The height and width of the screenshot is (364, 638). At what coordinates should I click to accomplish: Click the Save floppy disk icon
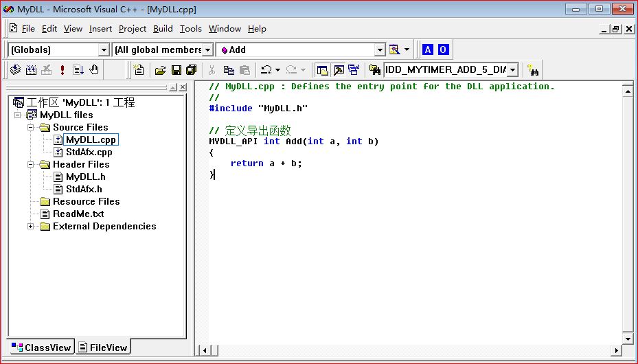coord(176,70)
